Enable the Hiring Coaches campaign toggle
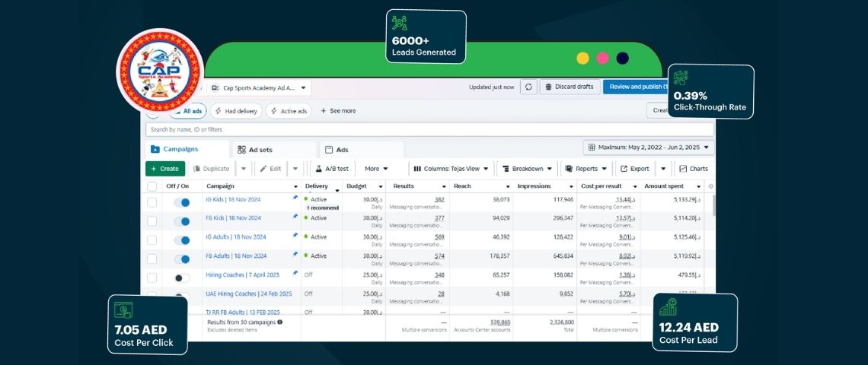 tap(182, 278)
